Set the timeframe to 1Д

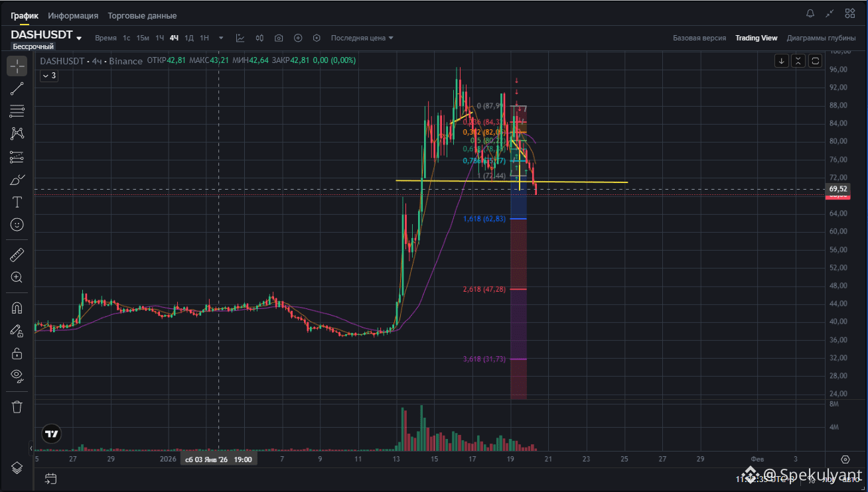pyautogui.click(x=189, y=38)
